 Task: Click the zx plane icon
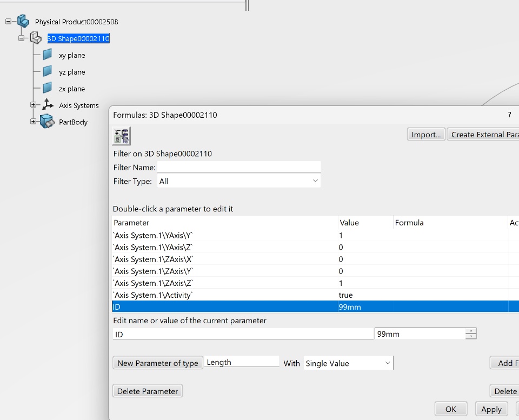tap(48, 88)
